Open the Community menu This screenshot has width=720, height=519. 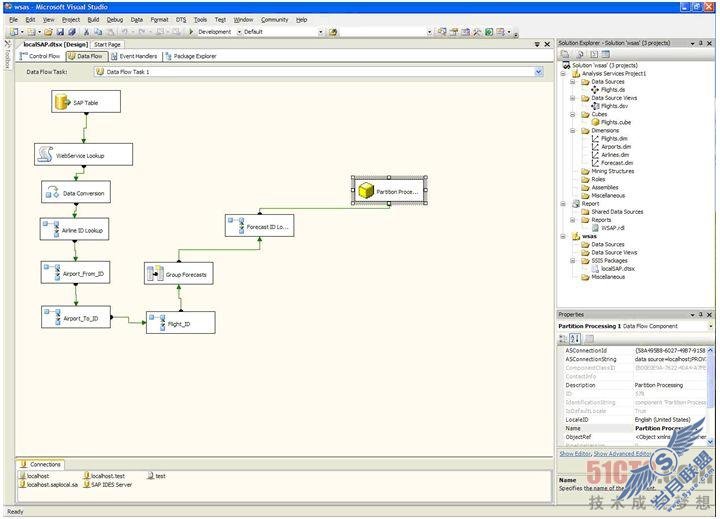tap(275, 20)
